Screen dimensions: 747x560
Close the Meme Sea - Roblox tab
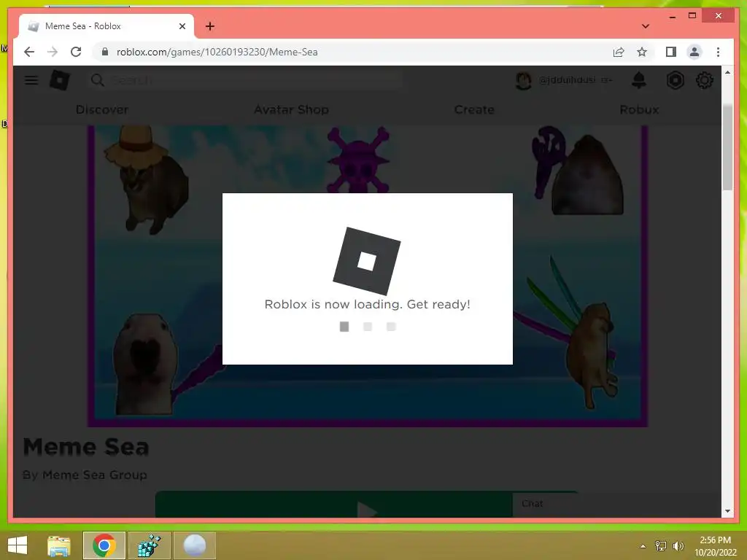[x=182, y=26]
